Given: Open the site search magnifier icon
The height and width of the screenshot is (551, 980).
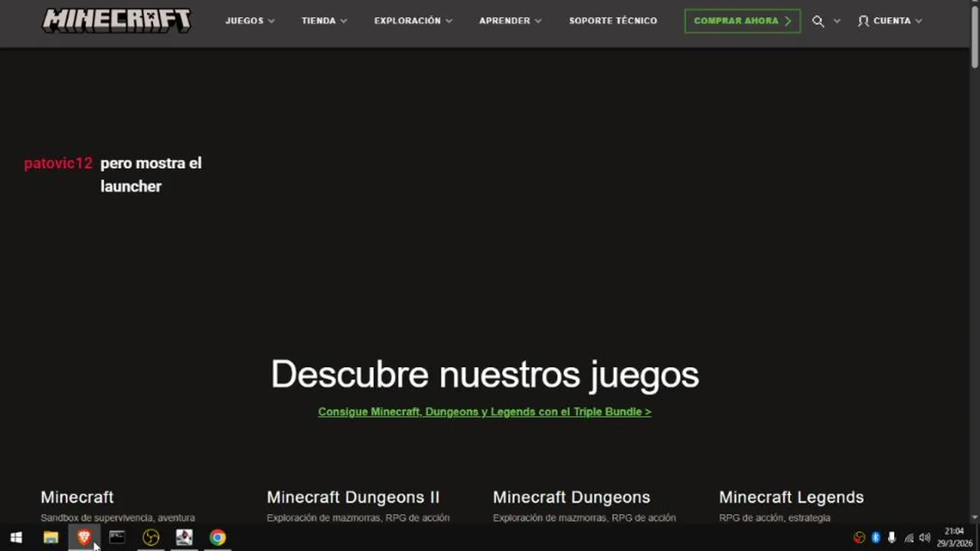Looking at the screenshot, I should [818, 21].
